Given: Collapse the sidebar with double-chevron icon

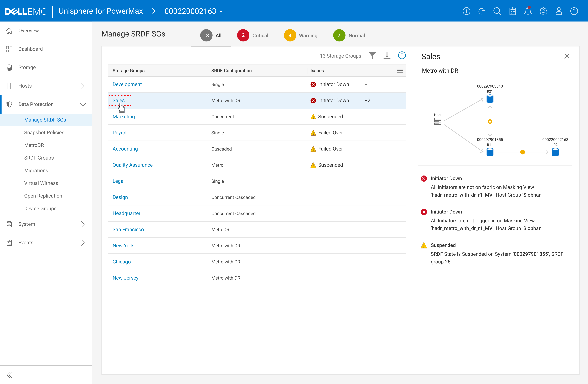Looking at the screenshot, I should [9, 375].
